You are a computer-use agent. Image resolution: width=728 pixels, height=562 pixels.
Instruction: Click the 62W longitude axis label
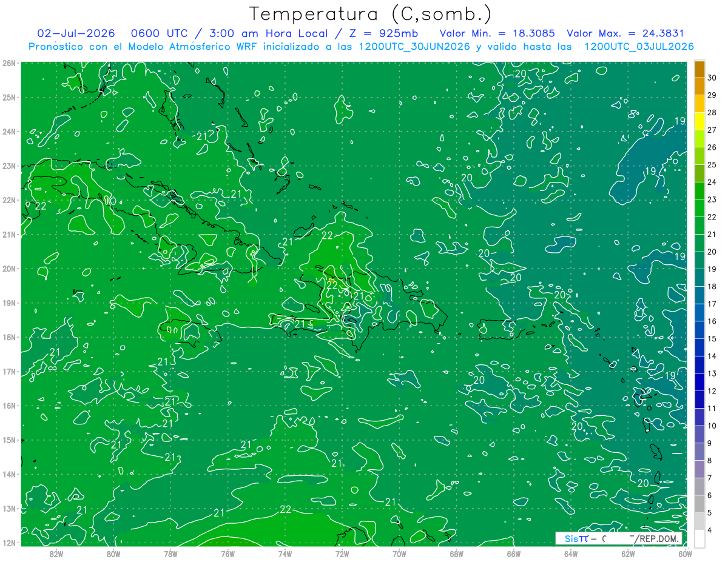click(628, 554)
